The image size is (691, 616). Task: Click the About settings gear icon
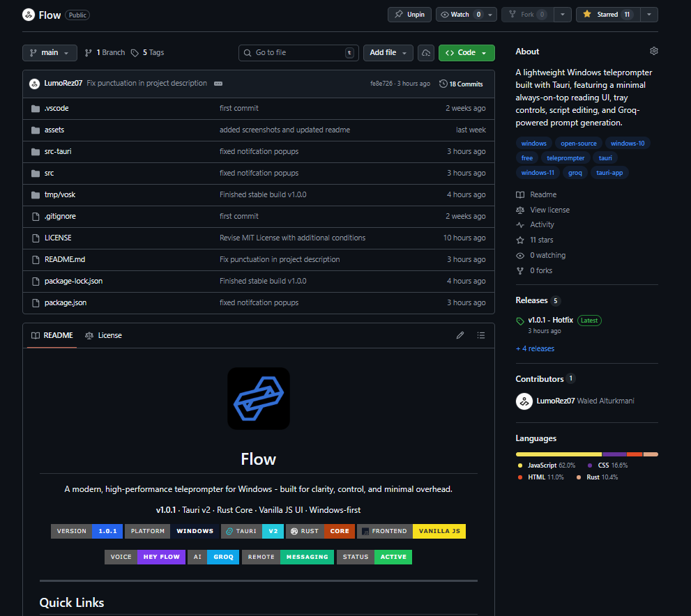pos(653,51)
